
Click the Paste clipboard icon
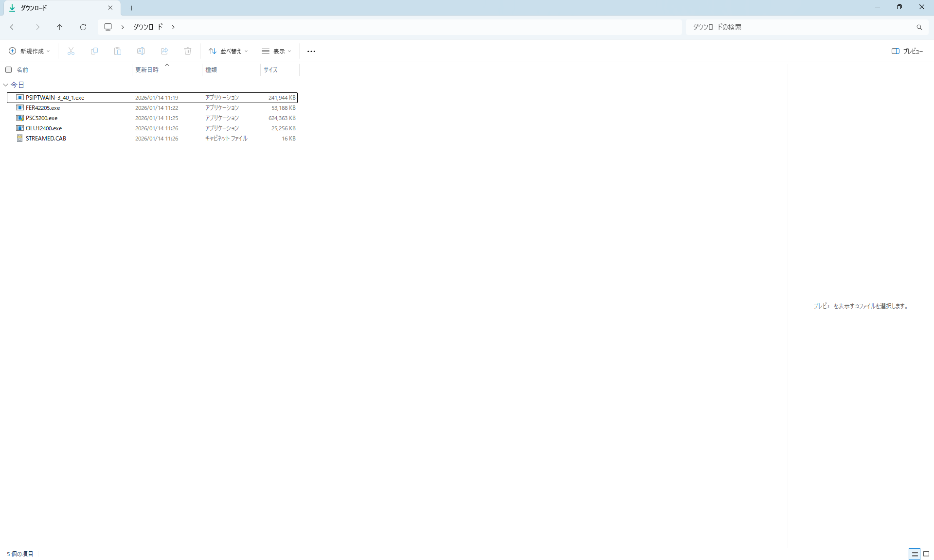[x=118, y=51]
